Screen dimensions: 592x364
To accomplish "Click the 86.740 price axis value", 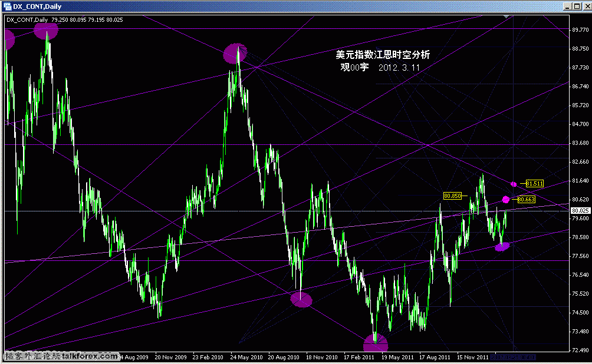I will coord(581,87).
